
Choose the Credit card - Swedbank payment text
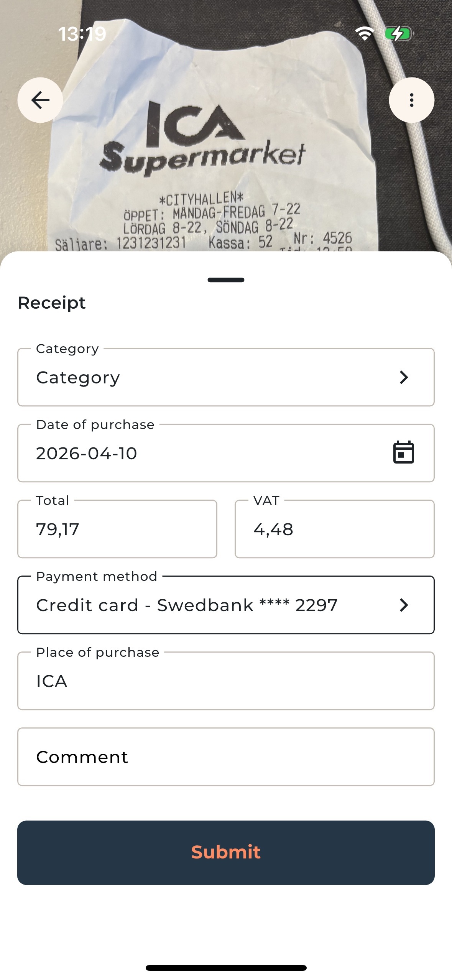click(x=187, y=605)
